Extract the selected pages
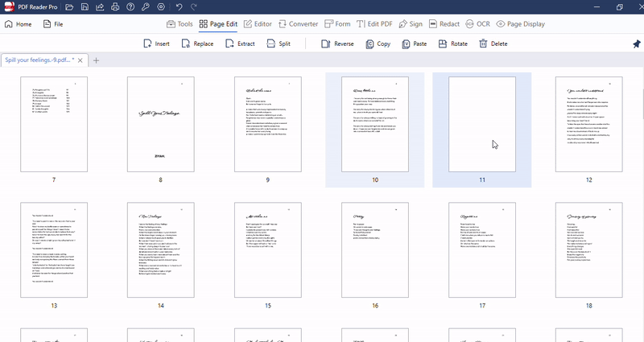This screenshot has height=342, width=644. click(240, 43)
